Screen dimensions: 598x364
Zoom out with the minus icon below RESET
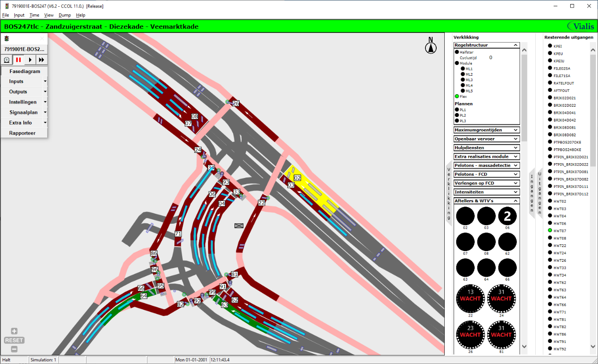(x=14, y=349)
